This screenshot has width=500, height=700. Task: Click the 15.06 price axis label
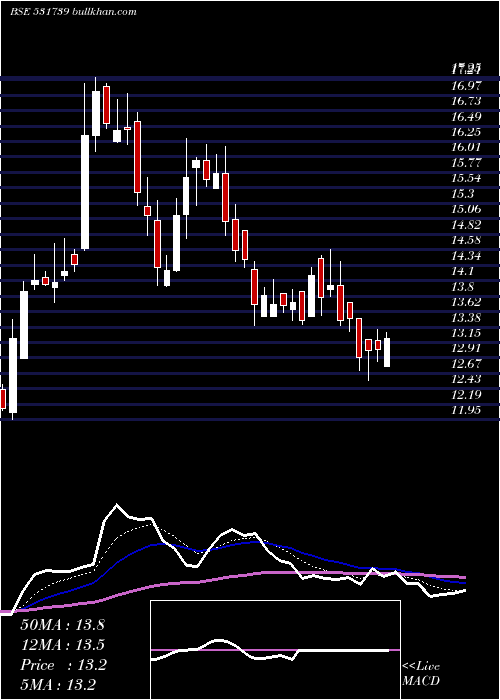point(467,209)
